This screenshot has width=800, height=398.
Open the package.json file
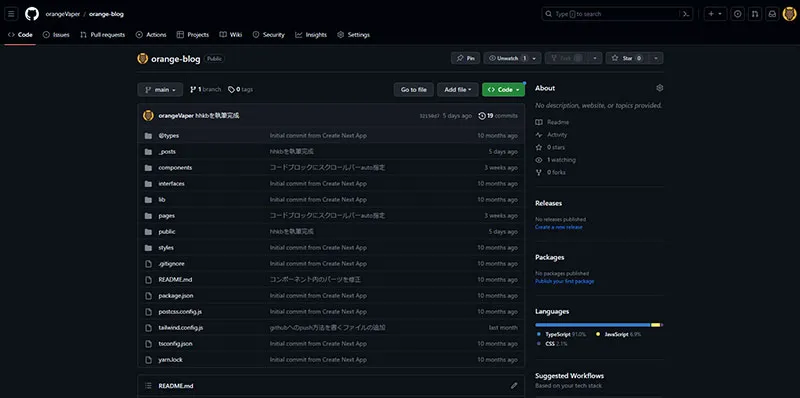(x=176, y=296)
